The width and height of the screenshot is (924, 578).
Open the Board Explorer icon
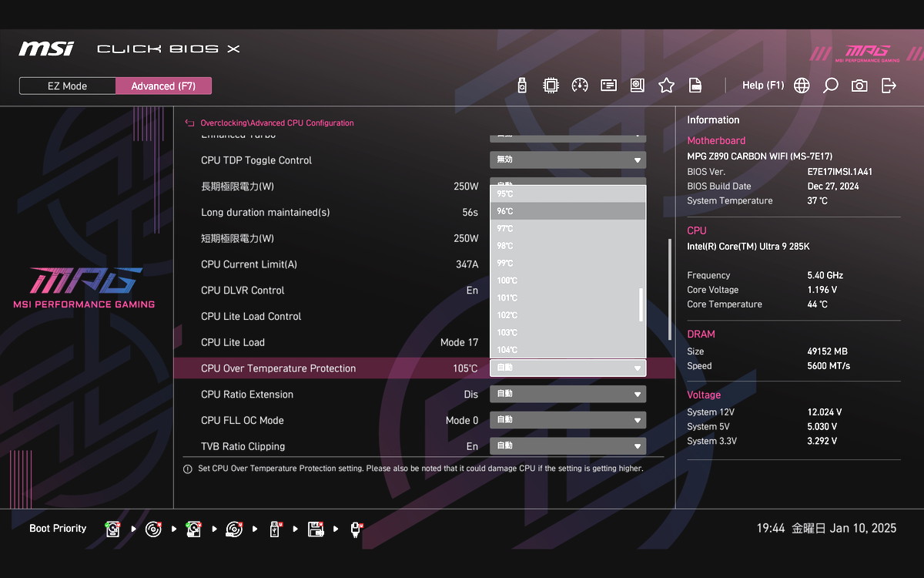638,86
